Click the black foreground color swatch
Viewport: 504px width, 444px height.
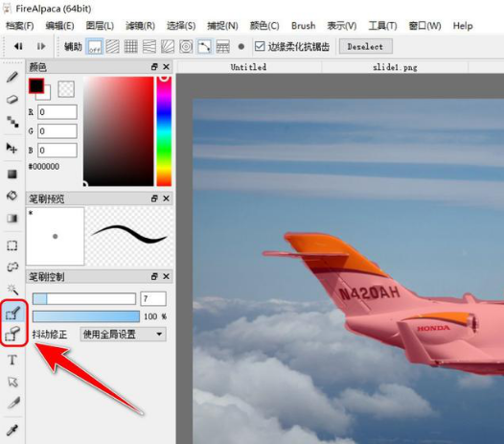click(x=36, y=85)
